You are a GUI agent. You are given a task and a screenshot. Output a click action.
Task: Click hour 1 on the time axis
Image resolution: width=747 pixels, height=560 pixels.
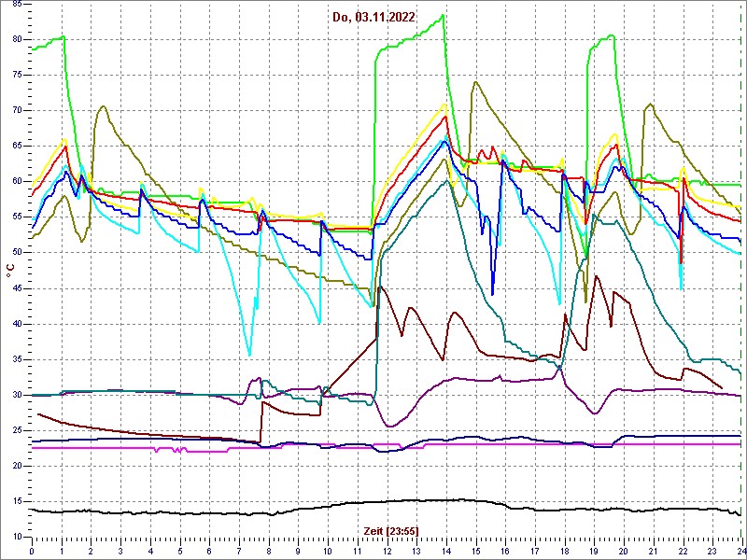(62, 551)
